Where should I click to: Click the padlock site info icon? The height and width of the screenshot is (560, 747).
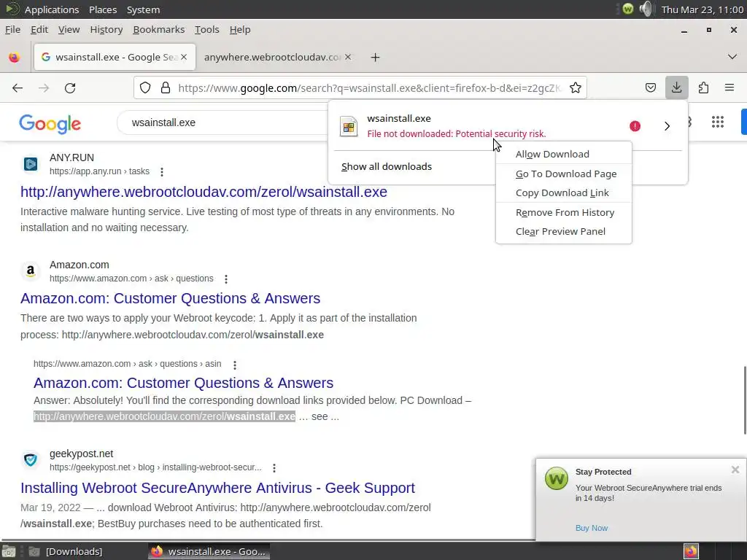166,87
